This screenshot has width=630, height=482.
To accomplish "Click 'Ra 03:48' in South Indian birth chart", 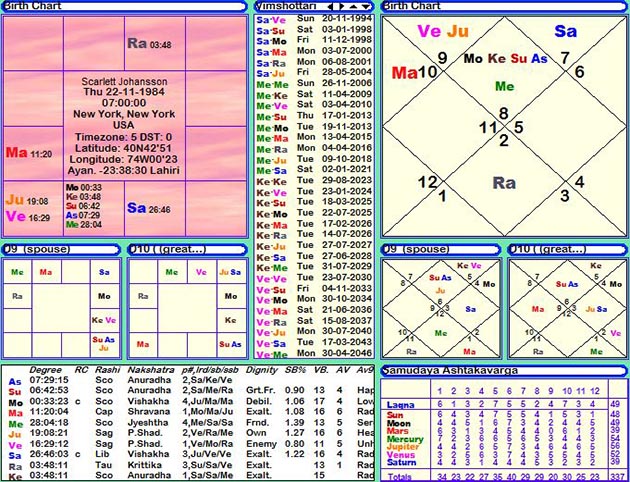I will pos(149,43).
